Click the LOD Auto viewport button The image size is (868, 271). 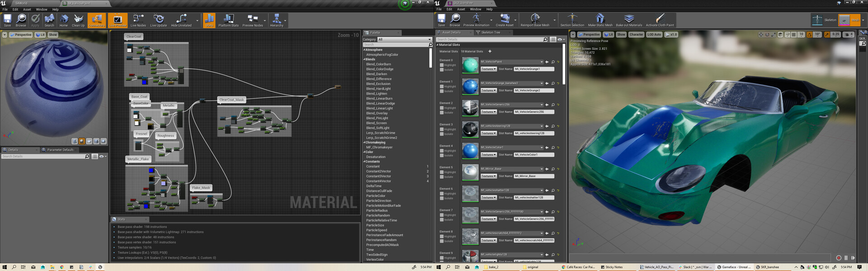coord(654,34)
